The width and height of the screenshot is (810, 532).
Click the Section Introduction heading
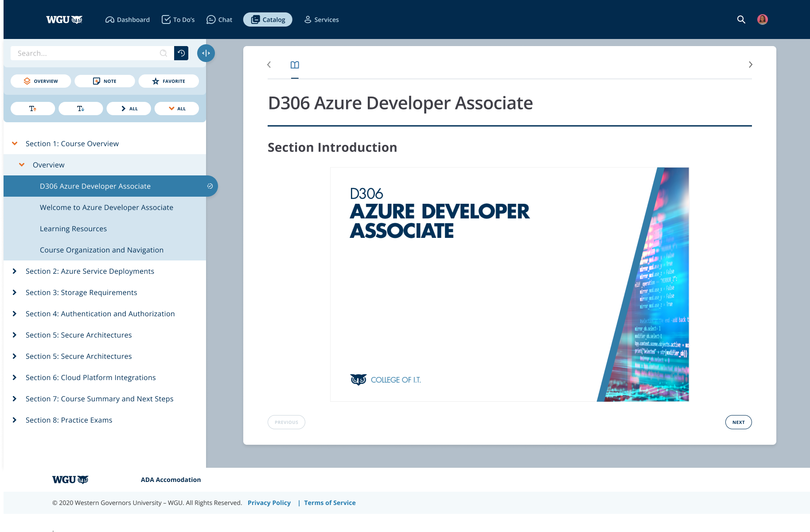[332, 147]
